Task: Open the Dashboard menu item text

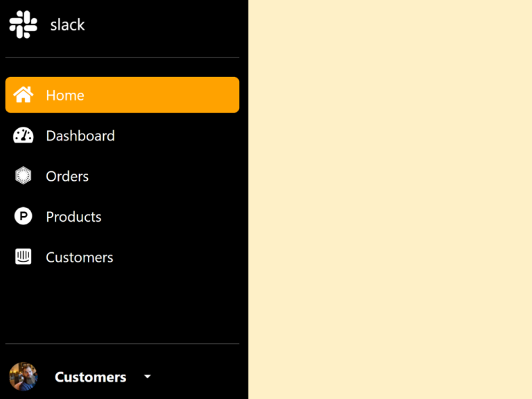Action: pyautogui.click(x=80, y=136)
